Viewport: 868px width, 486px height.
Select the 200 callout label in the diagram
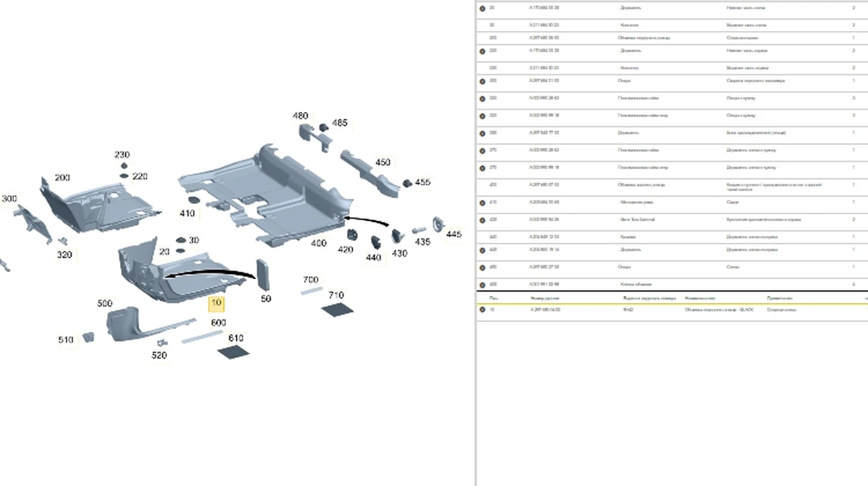[x=62, y=177]
